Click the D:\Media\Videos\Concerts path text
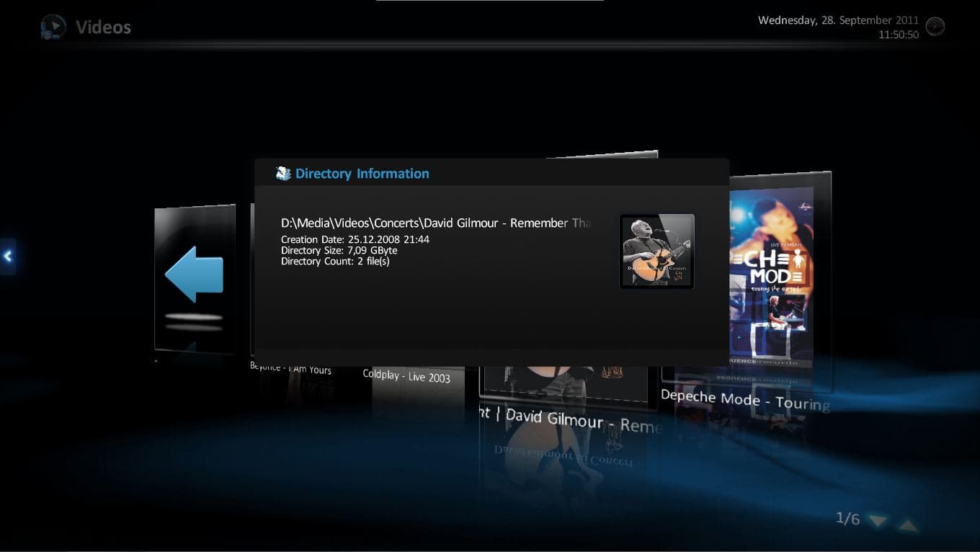This screenshot has width=980, height=552. [436, 223]
